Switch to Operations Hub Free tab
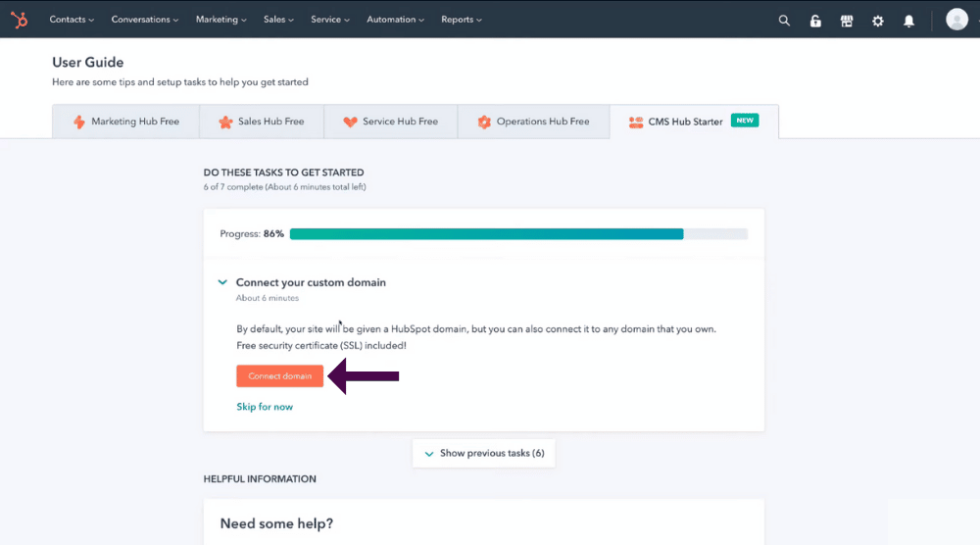This screenshot has height=545, width=980. (534, 122)
